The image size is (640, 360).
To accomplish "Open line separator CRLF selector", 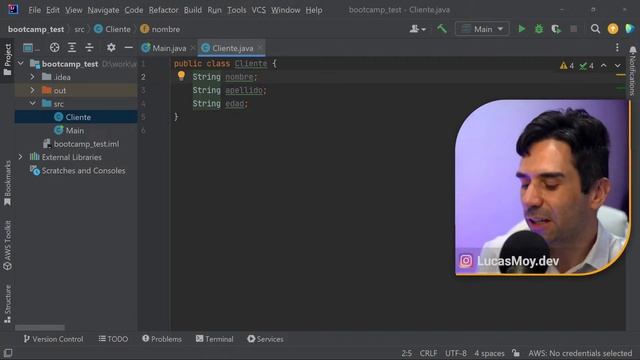I will pos(428,353).
